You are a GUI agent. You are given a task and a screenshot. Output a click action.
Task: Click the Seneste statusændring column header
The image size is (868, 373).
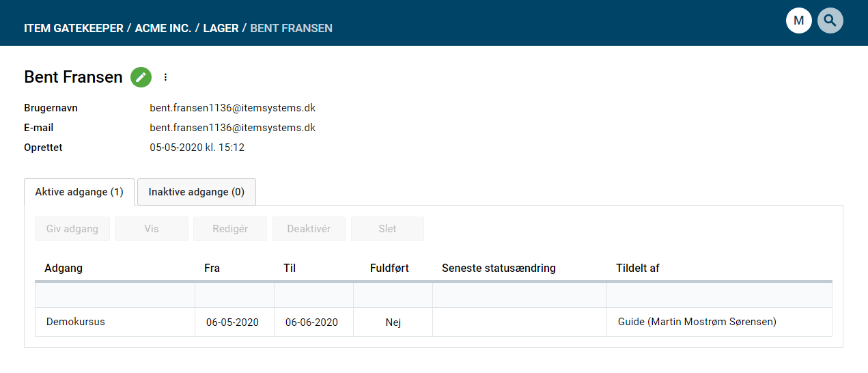point(499,268)
